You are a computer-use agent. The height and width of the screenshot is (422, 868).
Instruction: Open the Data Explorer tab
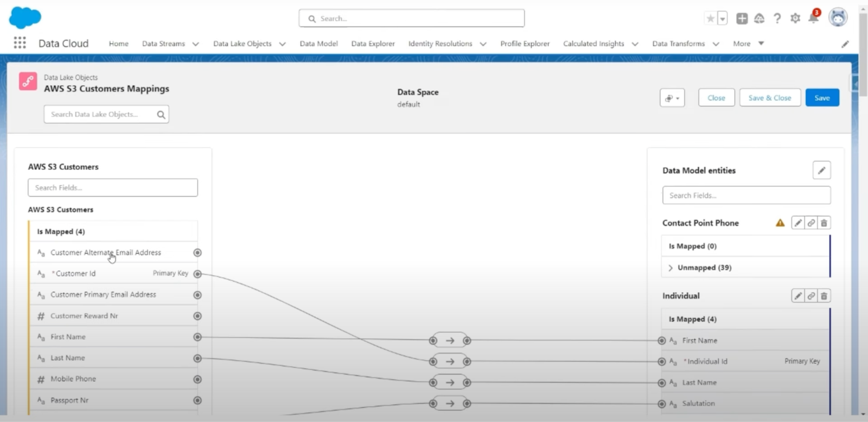(x=373, y=43)
